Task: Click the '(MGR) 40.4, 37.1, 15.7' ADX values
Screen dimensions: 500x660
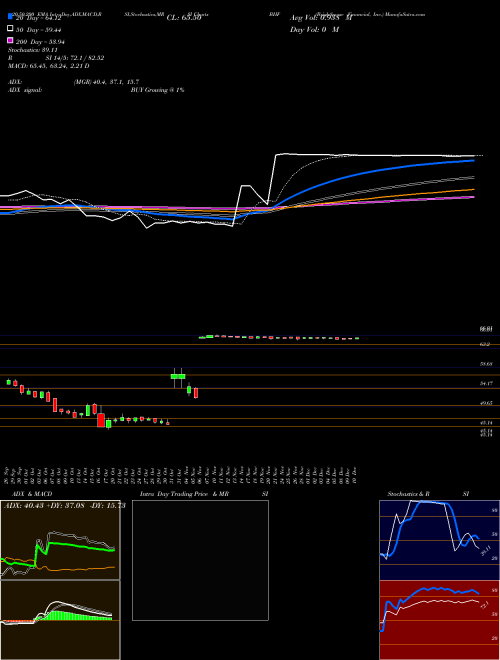Action: pyautogui.click(x=106, y=82)
